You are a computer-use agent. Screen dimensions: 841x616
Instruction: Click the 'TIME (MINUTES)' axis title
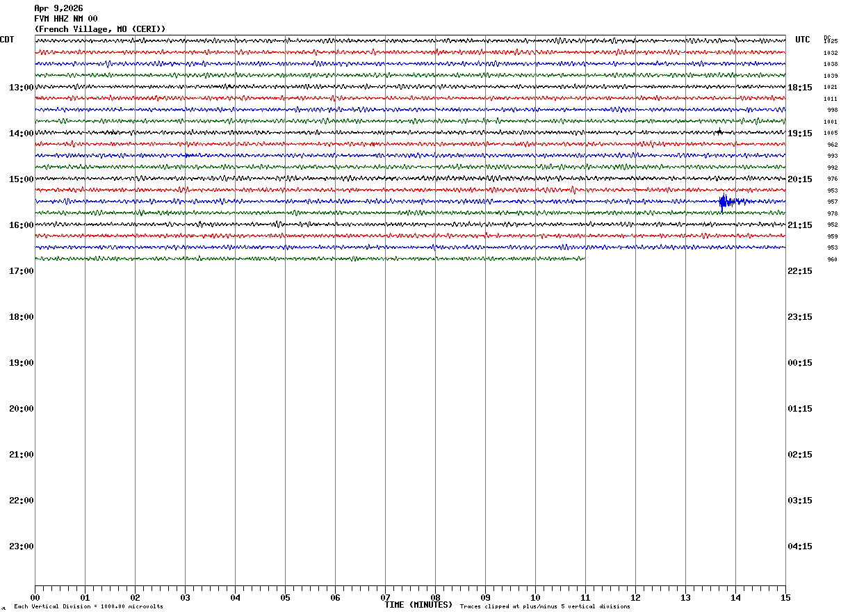tap(418, 605)
